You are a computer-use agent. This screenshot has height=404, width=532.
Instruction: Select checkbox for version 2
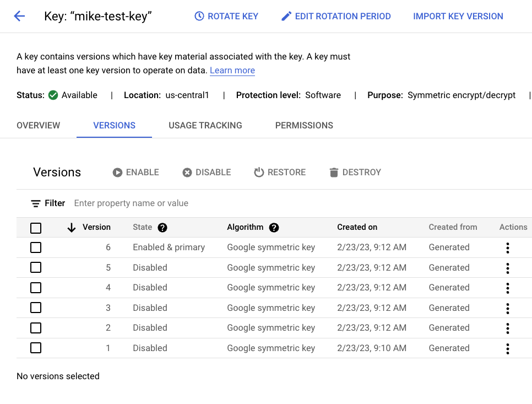pos(36,328)
